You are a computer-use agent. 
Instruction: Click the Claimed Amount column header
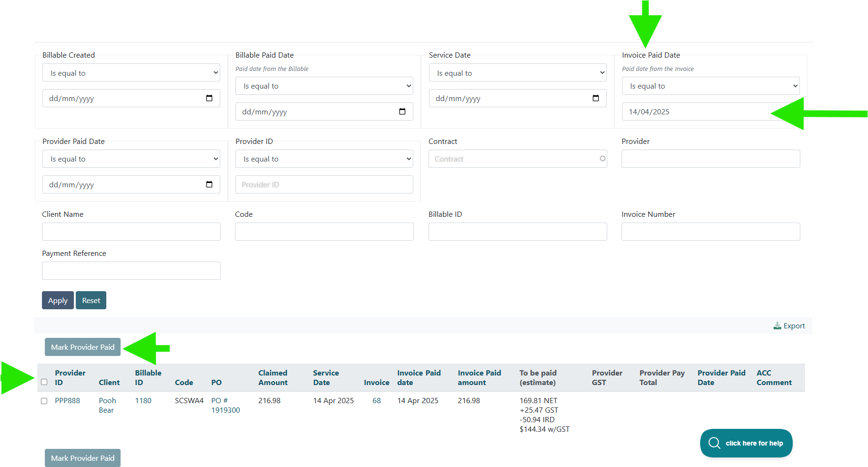pos(273,377)
